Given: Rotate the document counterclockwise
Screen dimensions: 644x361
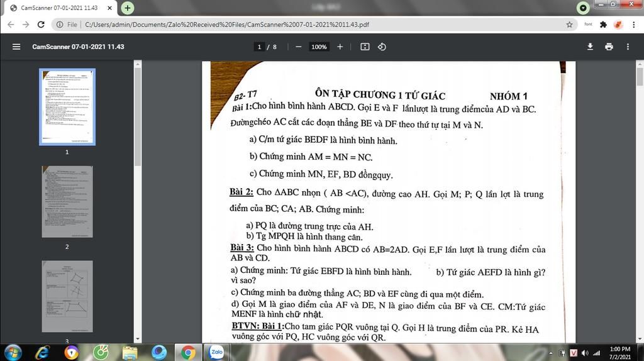Looking at the screenshot, I should click(x=382, y=47).
